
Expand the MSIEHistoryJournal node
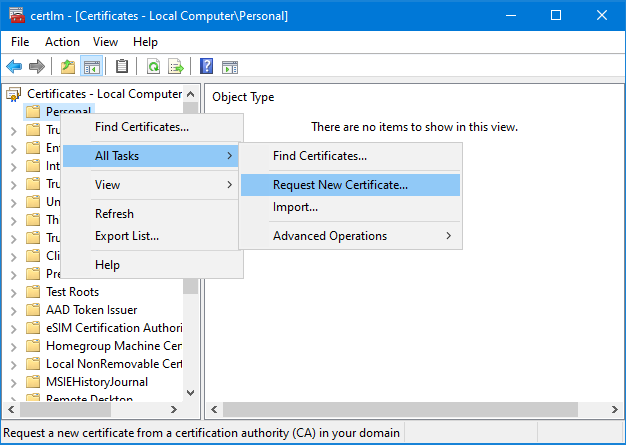pos(14,383)
